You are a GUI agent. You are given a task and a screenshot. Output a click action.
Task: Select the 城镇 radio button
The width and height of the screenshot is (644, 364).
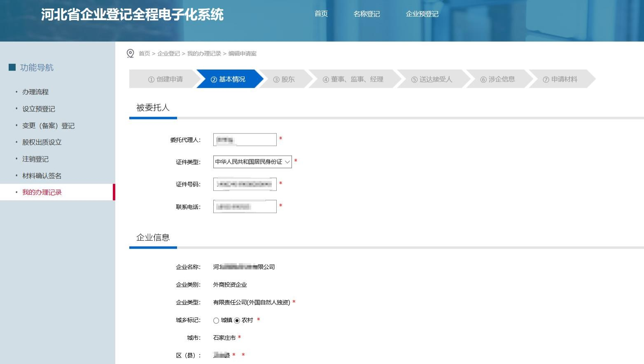[216, 320]
